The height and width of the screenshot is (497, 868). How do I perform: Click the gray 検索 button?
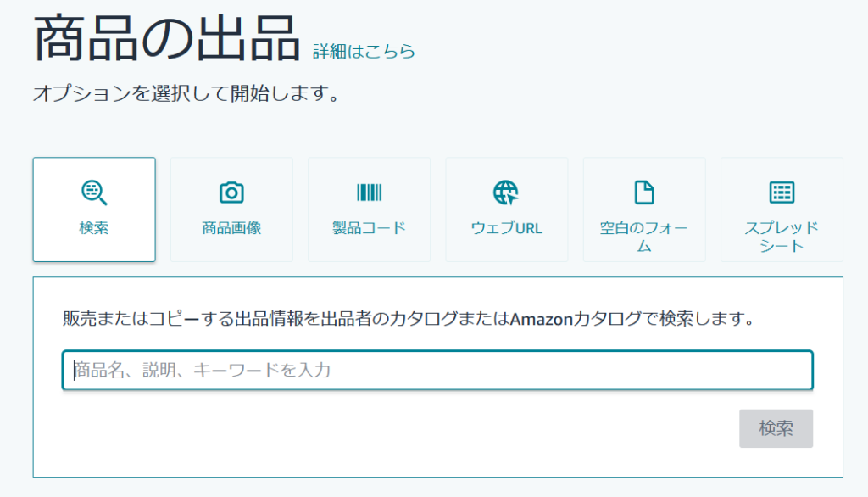(x=776, y=428)
